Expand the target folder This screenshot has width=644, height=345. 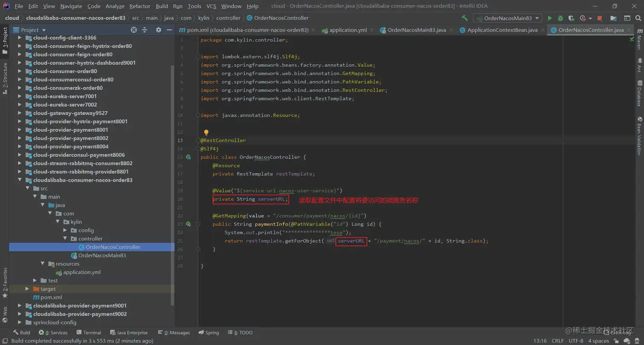pyautogui.click(x=27, y=289)
